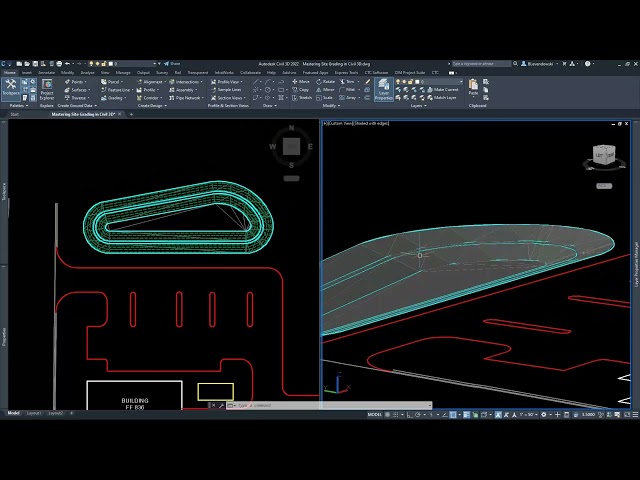Click Sample Lines in Profile & Section Views
640x480 pixels.
(x=226, y=89)
